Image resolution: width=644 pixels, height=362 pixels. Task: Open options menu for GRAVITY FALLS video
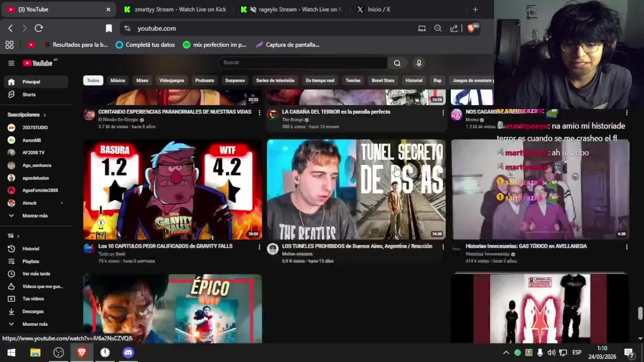(x=259, y=247)
